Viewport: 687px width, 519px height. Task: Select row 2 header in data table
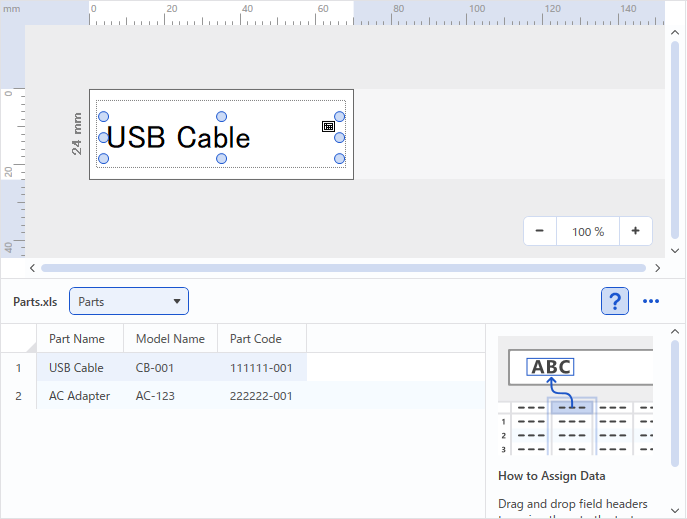18,396
